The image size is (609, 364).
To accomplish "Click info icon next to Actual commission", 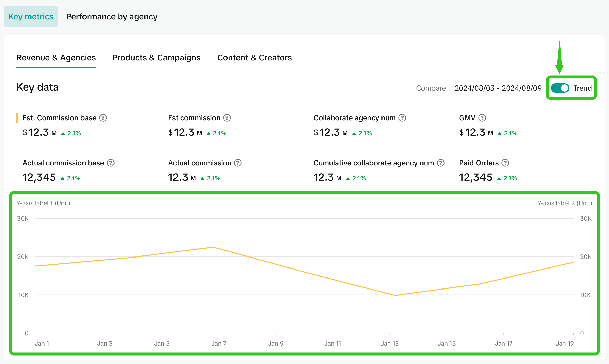I will (x=238, y=163).
